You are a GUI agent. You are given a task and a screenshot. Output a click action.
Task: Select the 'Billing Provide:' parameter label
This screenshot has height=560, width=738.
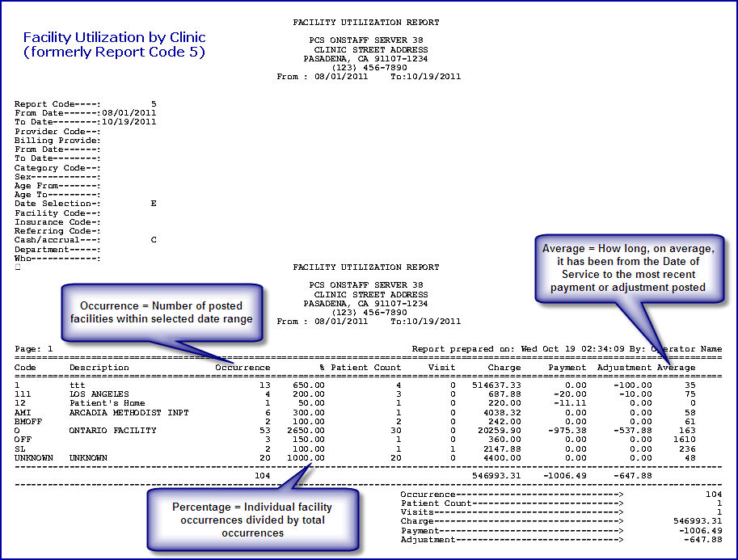click(57, 141)
